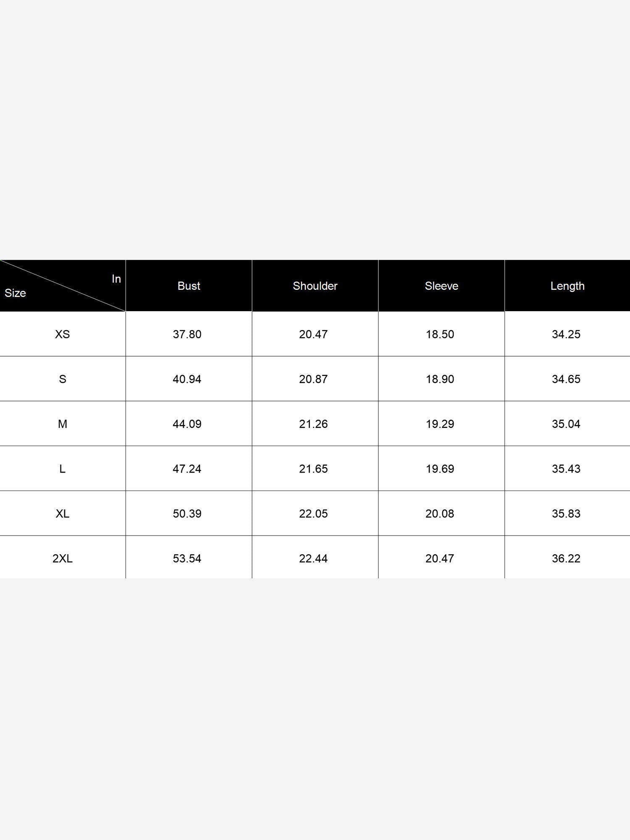Screen dimensions: 630x840
Task: Select the XS size row label
Action: click(x=63, y=334)
